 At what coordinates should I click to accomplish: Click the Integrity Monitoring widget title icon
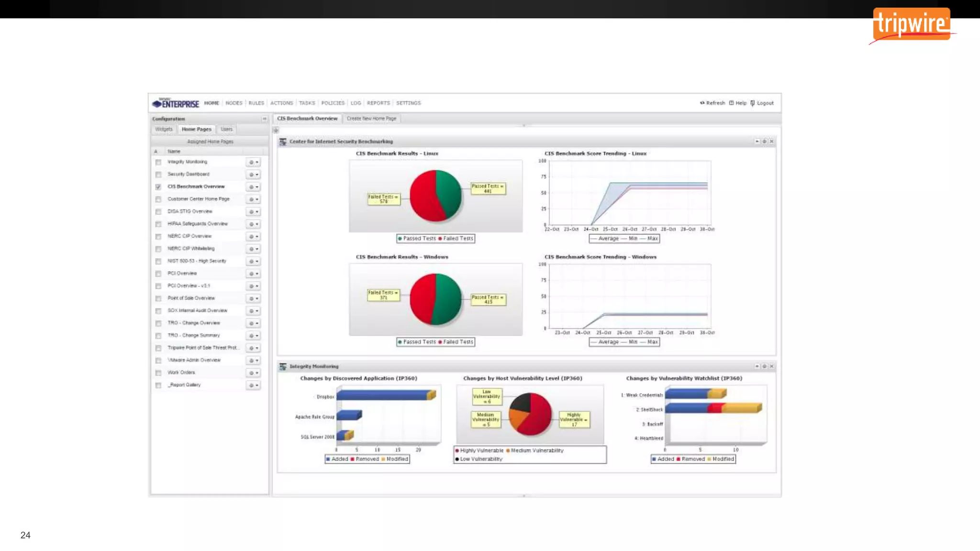coord(283,366)
